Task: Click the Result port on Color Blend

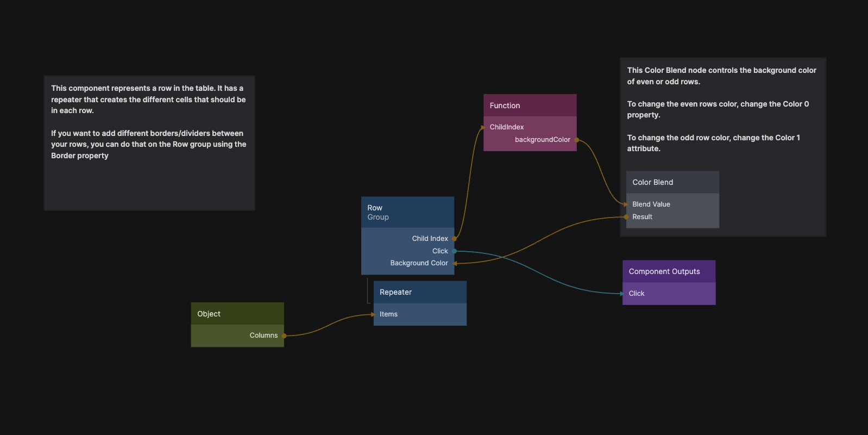Action: tap(626, 217)
